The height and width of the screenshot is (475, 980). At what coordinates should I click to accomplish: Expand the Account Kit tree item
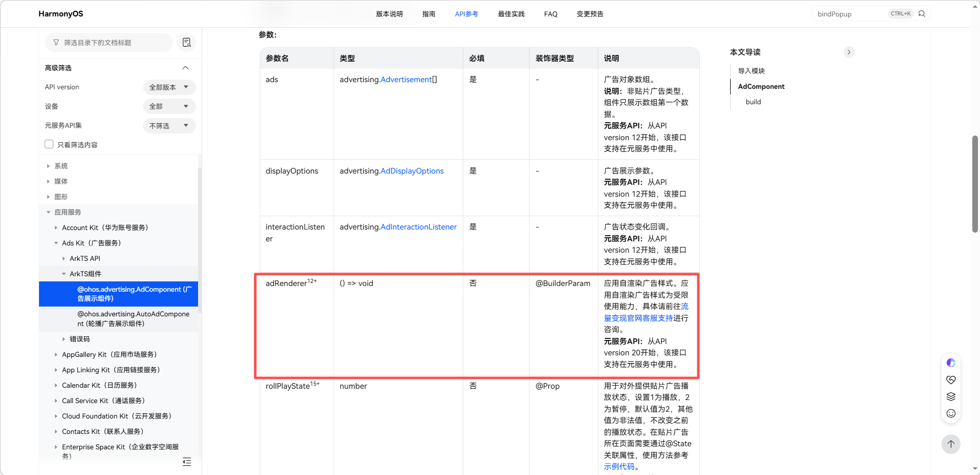pyautogui.click(x=56, y=227)
